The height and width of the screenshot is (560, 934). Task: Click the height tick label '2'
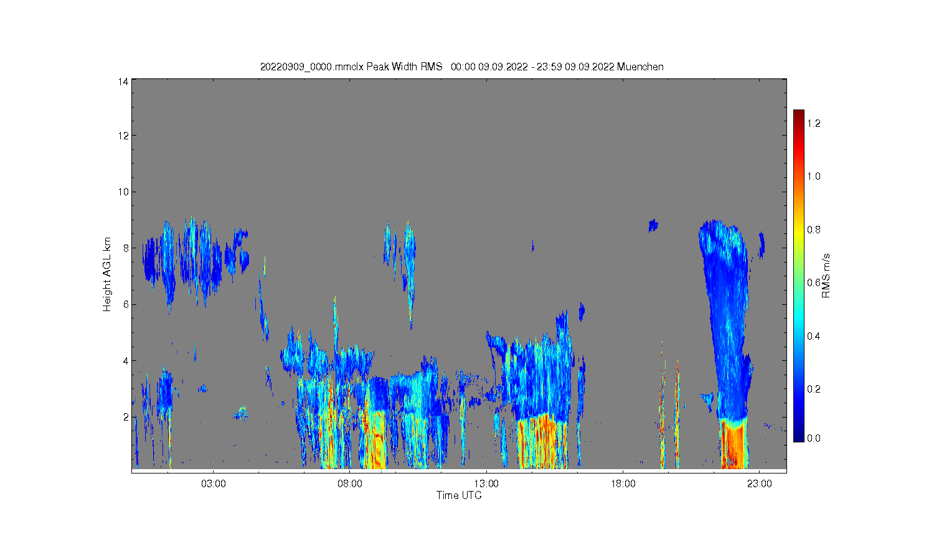[x=126, y=417]
